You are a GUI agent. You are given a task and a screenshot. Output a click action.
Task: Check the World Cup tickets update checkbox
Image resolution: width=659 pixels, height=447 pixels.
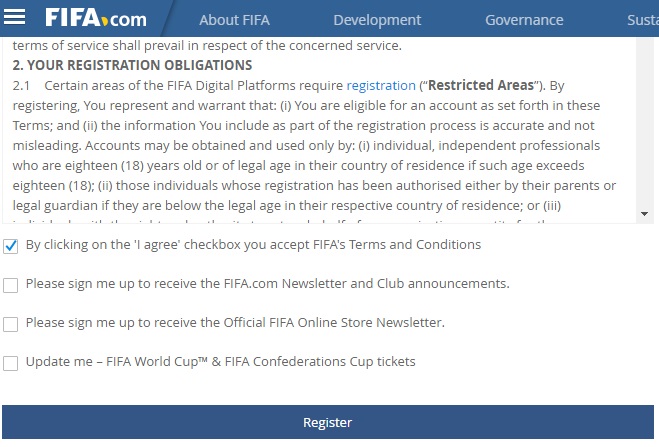[x=11, y=363]
